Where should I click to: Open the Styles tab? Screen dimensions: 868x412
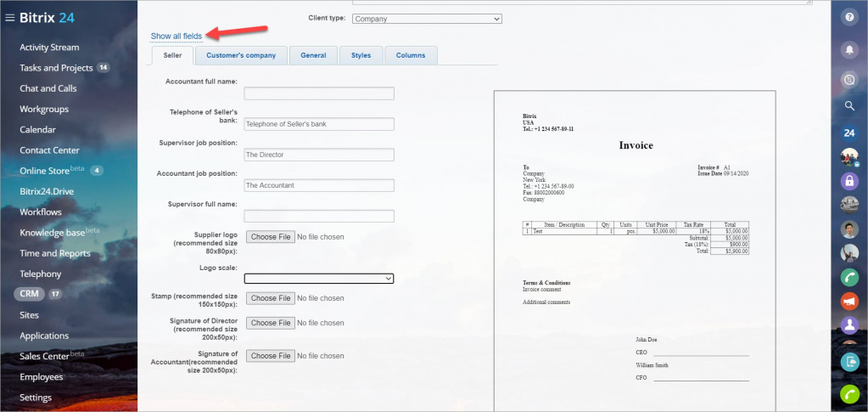pos(361,55)
